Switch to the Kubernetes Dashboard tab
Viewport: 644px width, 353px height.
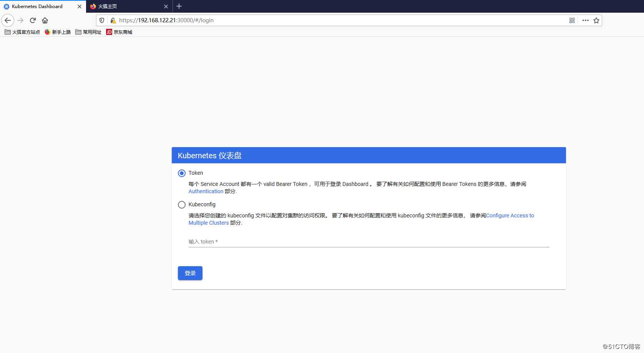[x=43, y=7]
